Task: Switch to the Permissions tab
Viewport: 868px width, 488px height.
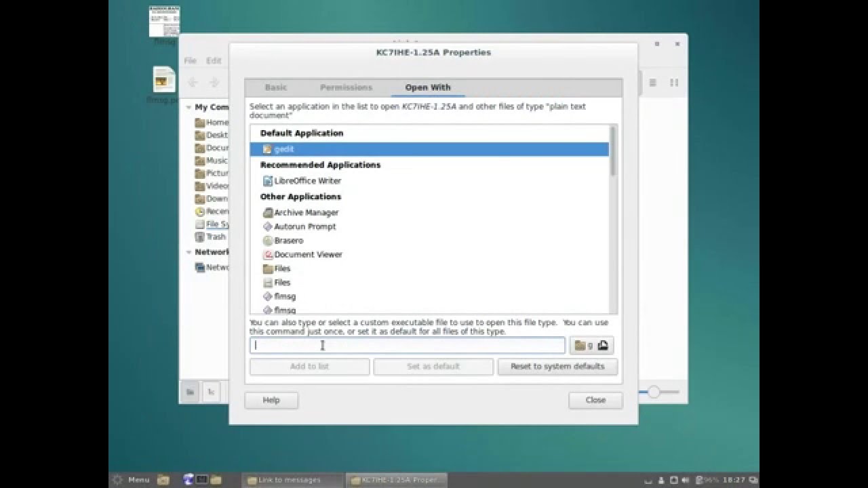Action: point(346,87)
